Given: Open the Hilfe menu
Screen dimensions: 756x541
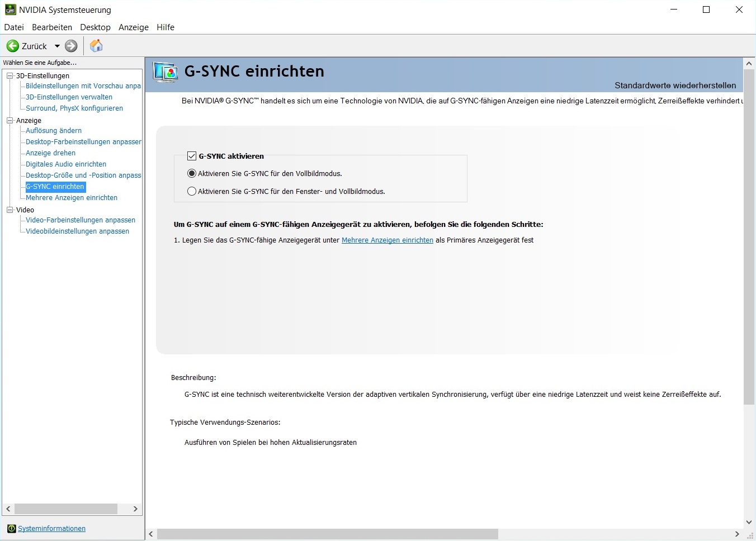Looking at the screenshot, I should click(x=166, y=27).
